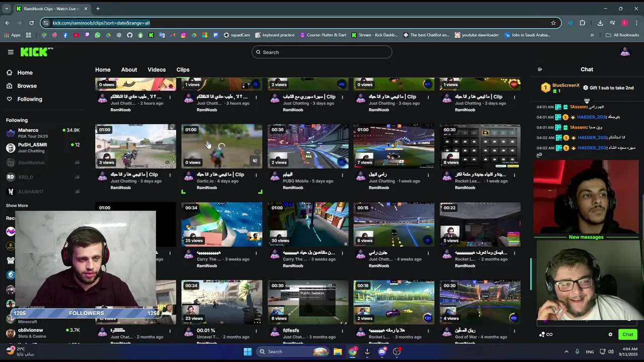Open the Instagram bookmark icon
Screen dimensions: 644x362
click(x=183, y=35)
